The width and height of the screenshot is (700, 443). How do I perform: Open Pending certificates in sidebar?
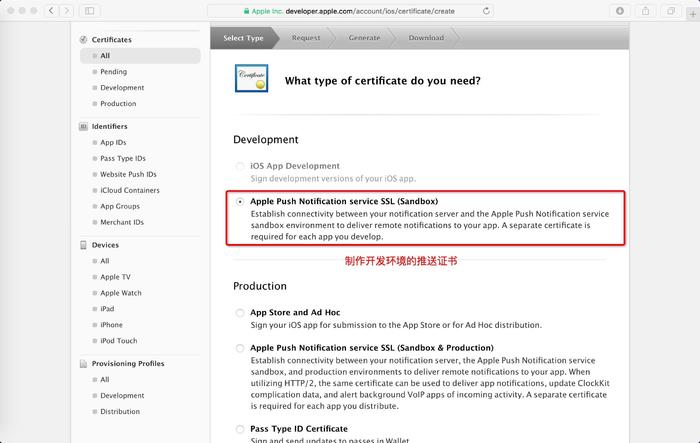113,72
